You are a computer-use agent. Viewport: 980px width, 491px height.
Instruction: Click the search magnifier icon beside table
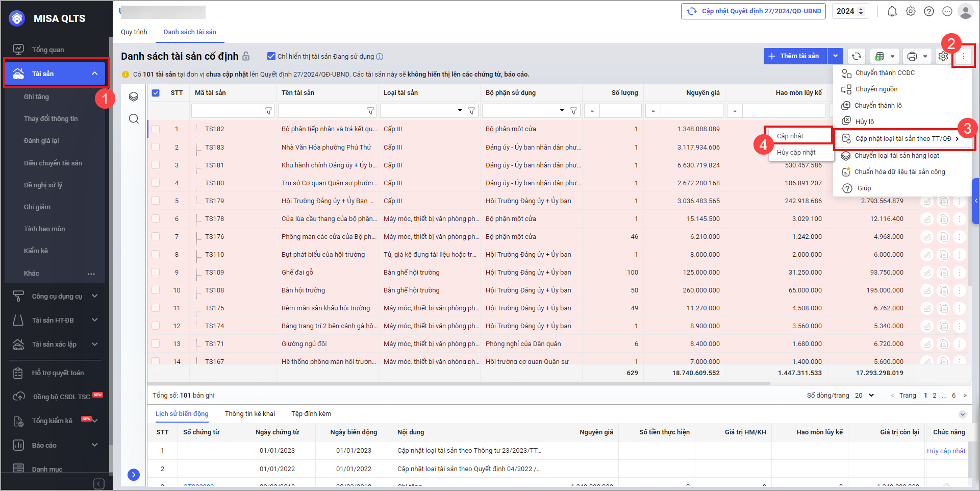[x=134, y=119]
